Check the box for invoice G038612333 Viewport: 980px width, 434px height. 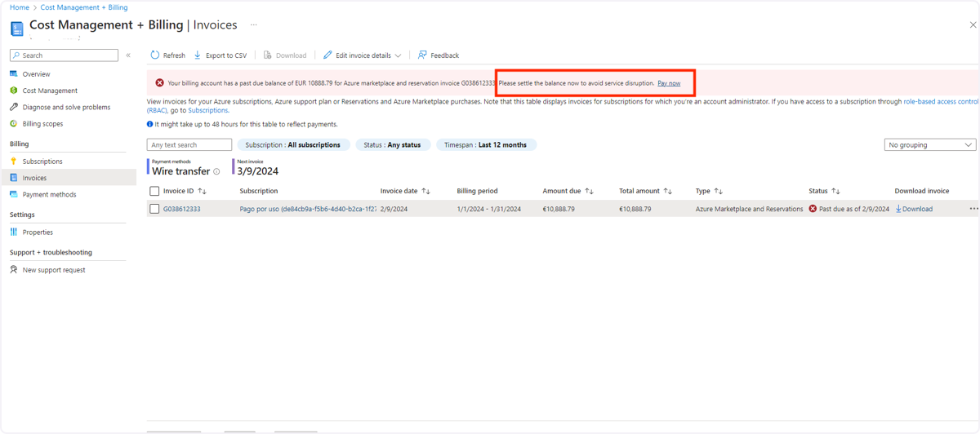[x=154, y=209]
